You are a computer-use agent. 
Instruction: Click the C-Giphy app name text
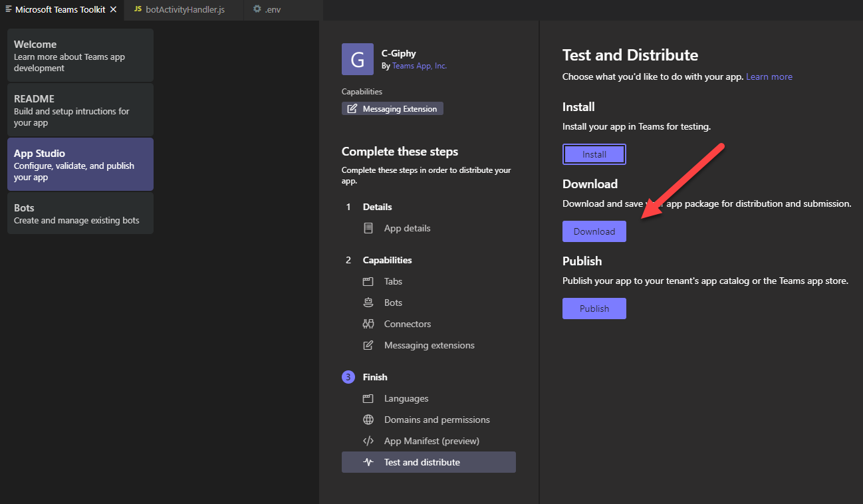click(x=399, y=53)
